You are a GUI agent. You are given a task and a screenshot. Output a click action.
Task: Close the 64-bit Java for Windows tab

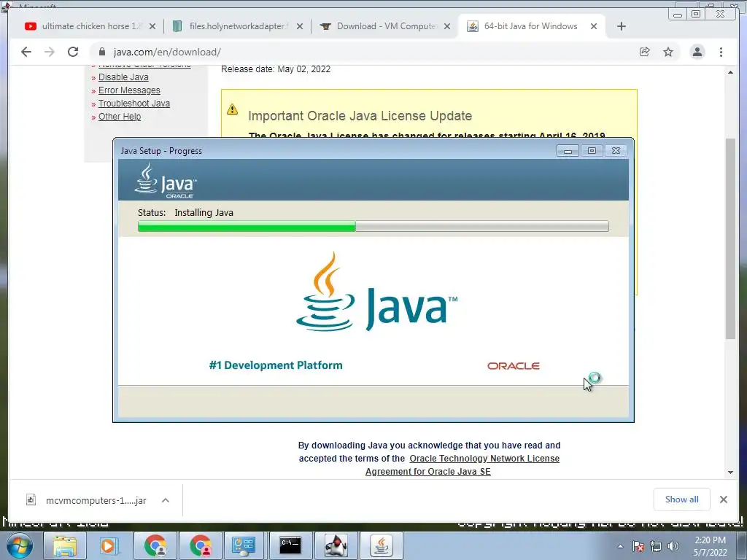[594, 26]
